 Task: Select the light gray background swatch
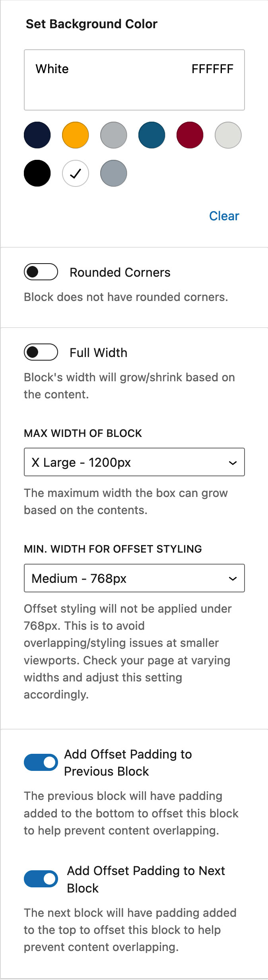228,135
